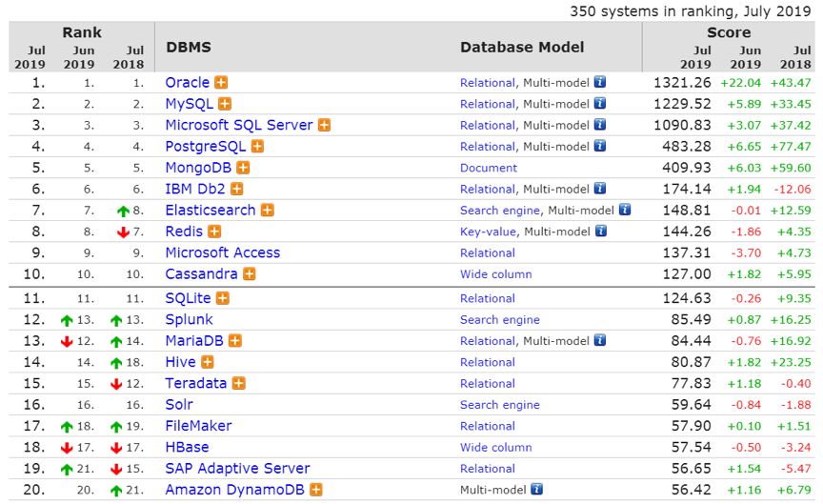Click the Relational model link for Teradata
Viewport: 823px width, 504px height.
487,383
